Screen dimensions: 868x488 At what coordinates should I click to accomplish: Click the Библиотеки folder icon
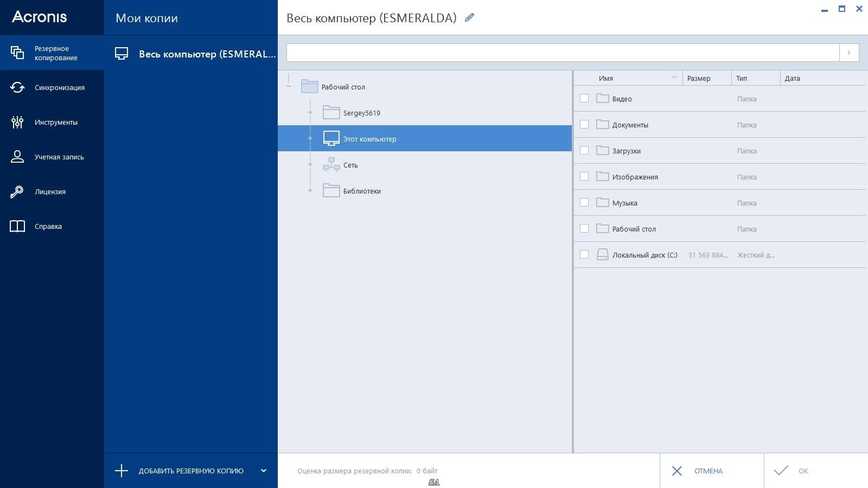331,190
